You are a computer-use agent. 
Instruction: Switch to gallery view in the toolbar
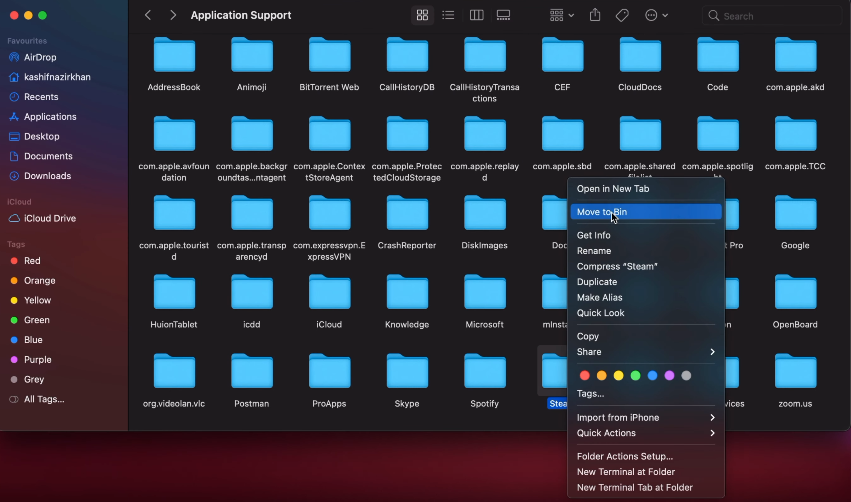click(503, 16)
